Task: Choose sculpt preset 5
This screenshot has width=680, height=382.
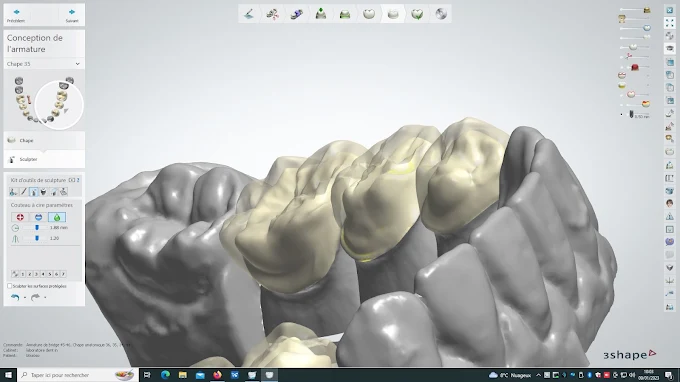Action: pos(50,274)
